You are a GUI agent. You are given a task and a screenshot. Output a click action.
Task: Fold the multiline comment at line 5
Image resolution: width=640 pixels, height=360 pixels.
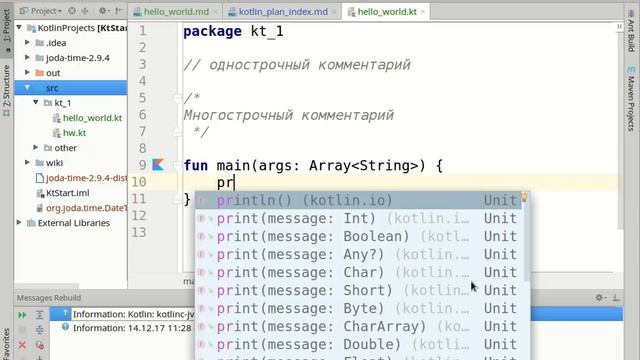click(x=177, y=98)
